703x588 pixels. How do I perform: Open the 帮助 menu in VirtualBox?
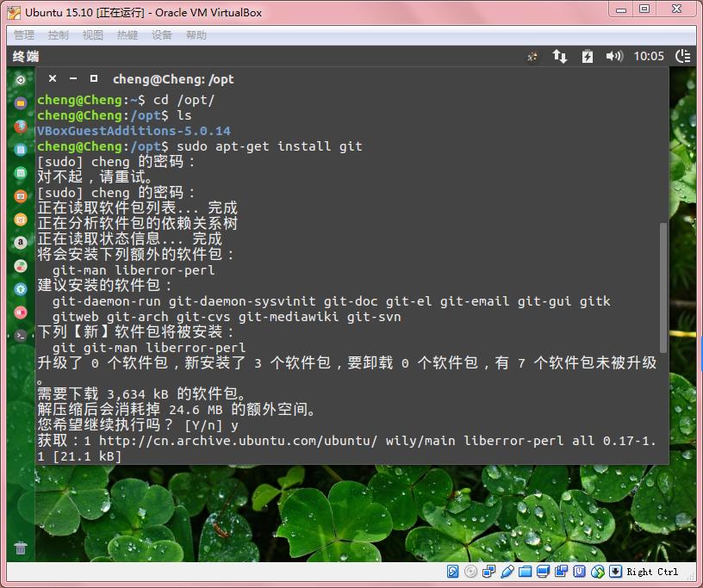pos(196,35)
